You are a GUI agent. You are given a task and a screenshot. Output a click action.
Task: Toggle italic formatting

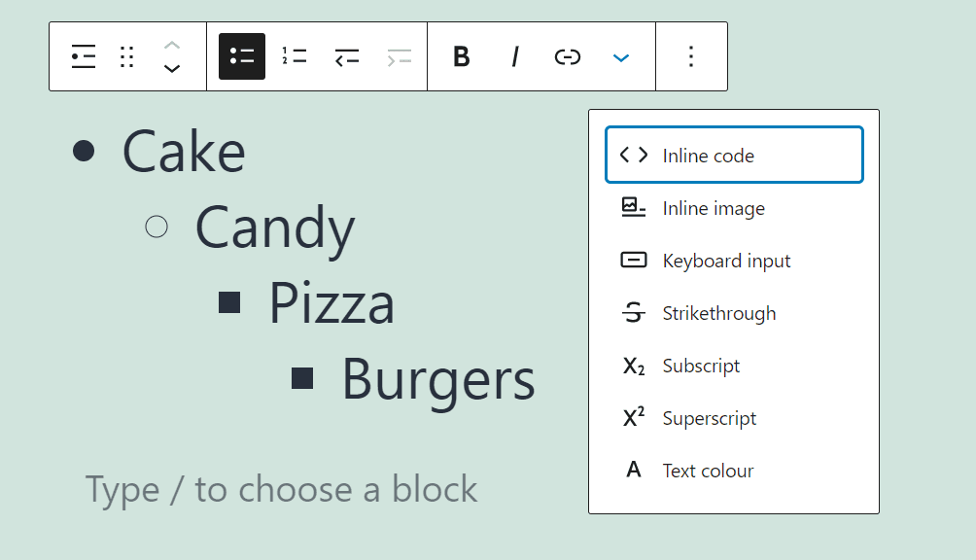514,57
